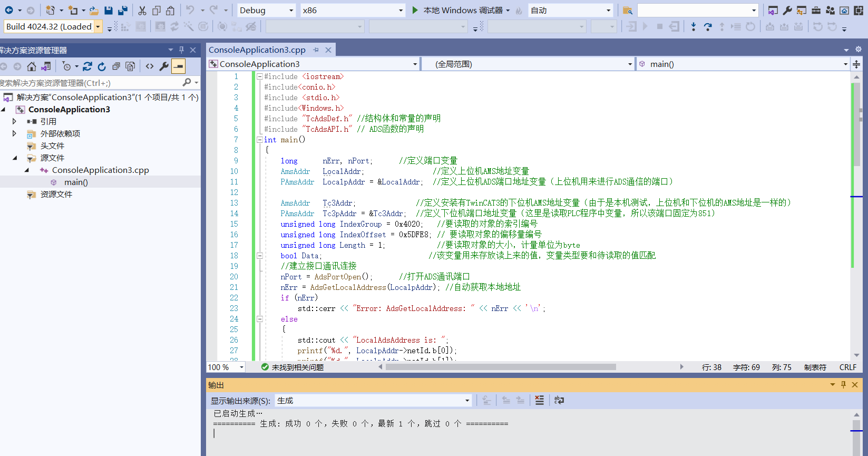This screenshot has height=456, width=868.
Task: Start debugging with the green play arrow
Action: coord(415,10)
